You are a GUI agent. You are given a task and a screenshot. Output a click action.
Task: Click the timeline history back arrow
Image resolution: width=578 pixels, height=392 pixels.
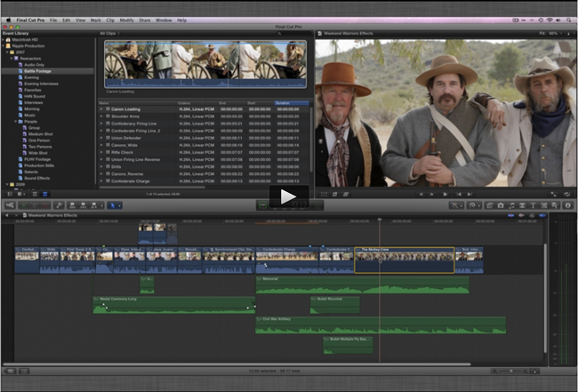coord(6,215)
